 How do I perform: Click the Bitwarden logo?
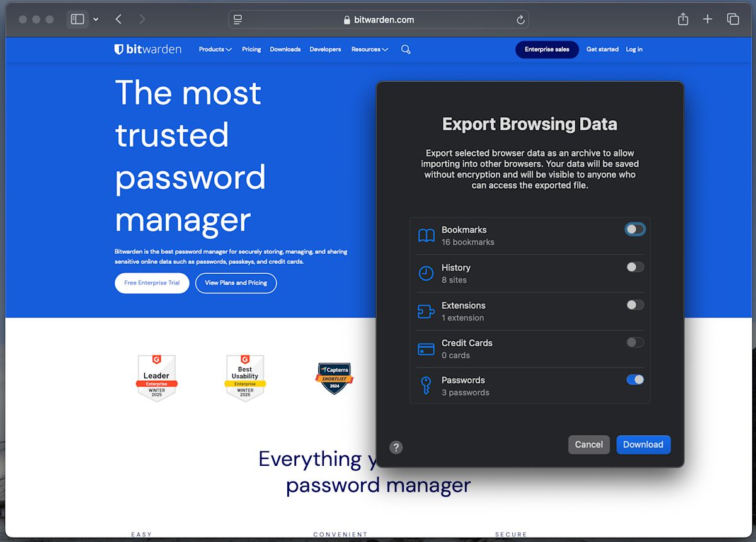pos(148,49)
